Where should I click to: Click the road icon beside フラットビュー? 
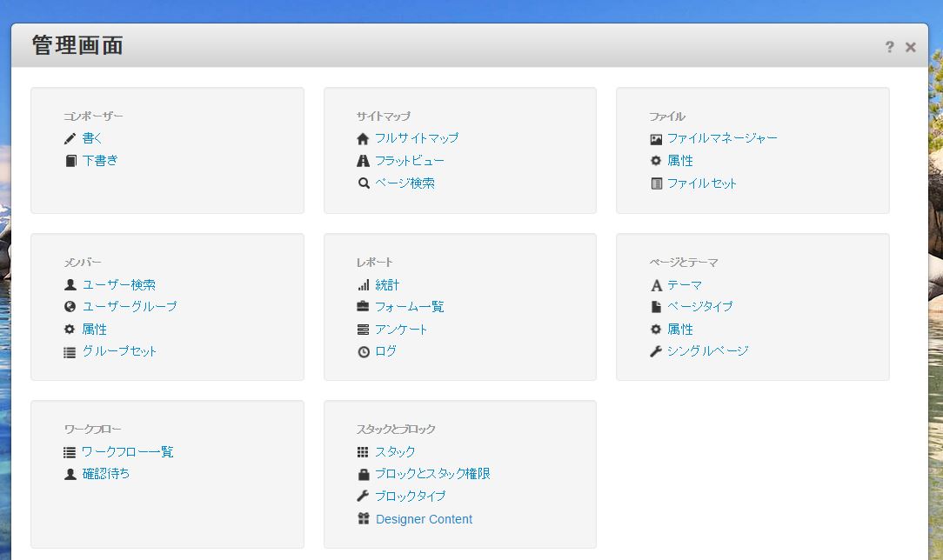tap(363, 161)
